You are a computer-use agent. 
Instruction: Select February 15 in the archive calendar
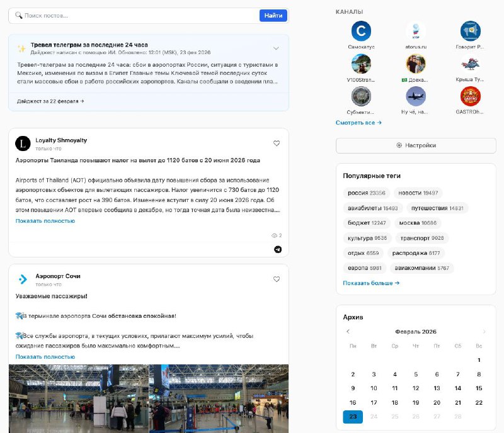479,388
